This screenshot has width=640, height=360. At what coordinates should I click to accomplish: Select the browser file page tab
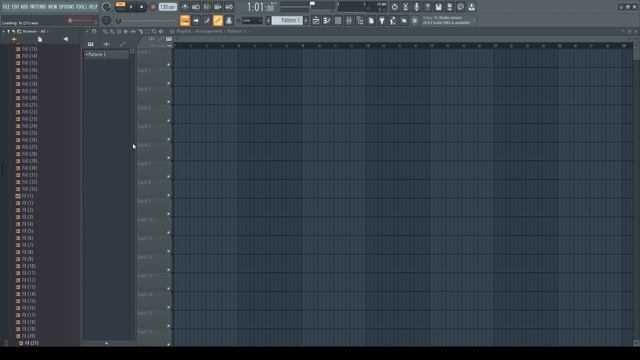coord(40,40)
